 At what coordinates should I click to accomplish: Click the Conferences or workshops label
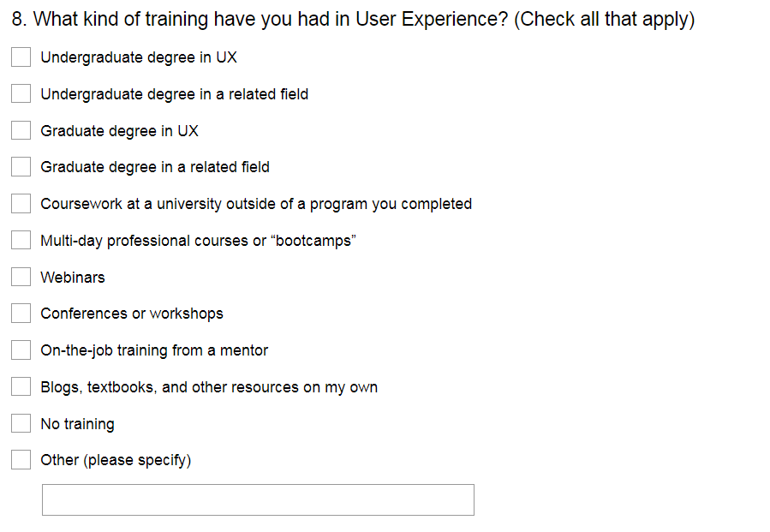click(132, 314)
